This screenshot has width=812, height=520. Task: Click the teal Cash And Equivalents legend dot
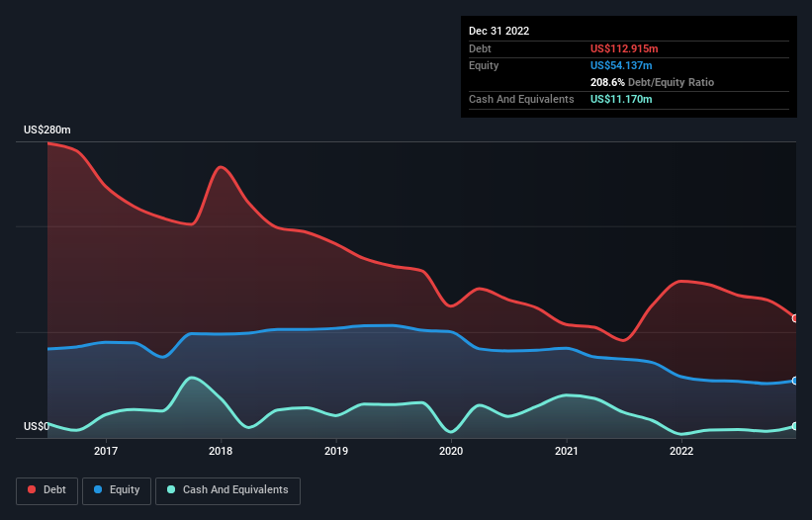(x=171, y=489)
